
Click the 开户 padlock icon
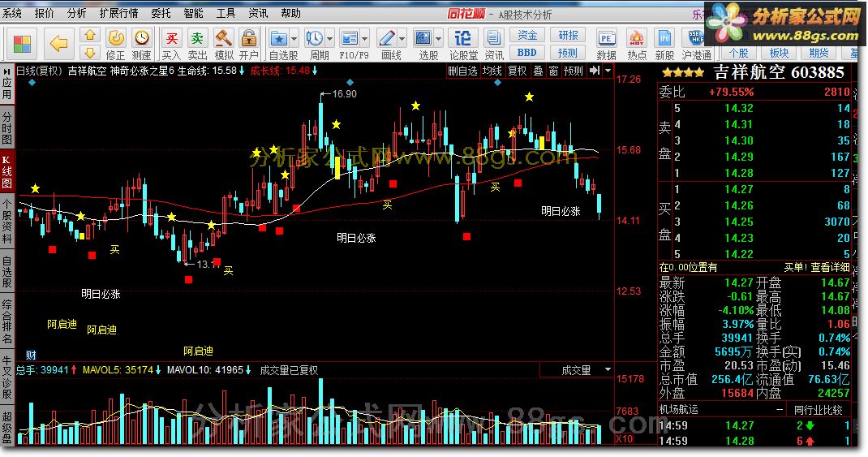249,38
